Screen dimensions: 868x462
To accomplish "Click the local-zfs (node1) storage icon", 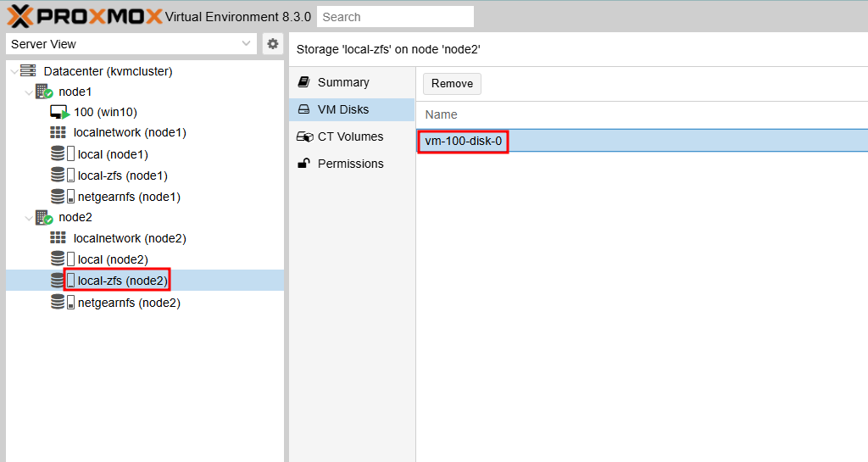I will click(62, 175).
